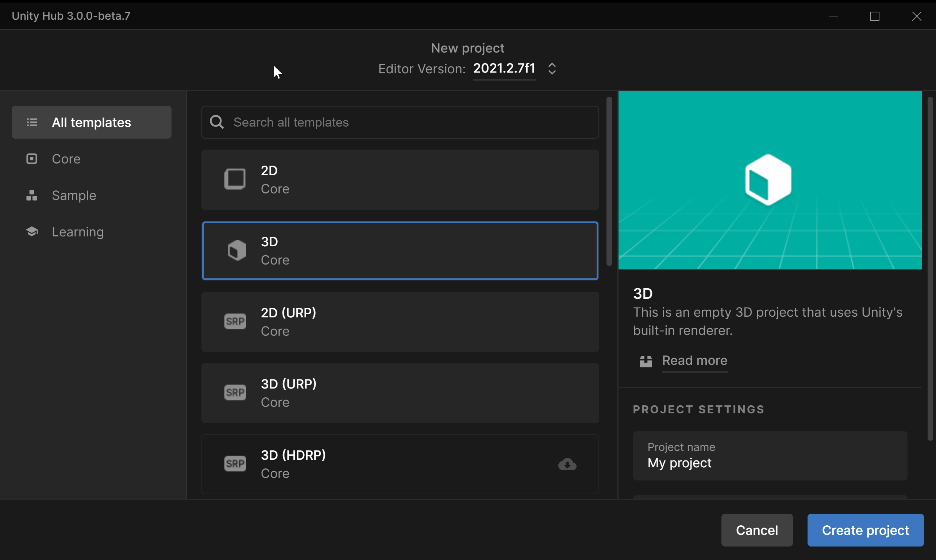Cancel the new project dialog
936x560 pixels.
point(756,530)
